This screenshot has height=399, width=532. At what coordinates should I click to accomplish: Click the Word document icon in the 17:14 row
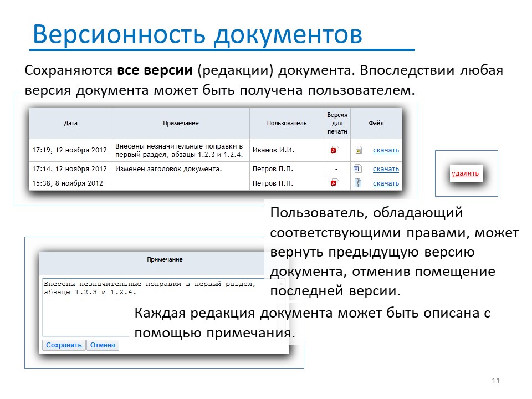(357, 168)
